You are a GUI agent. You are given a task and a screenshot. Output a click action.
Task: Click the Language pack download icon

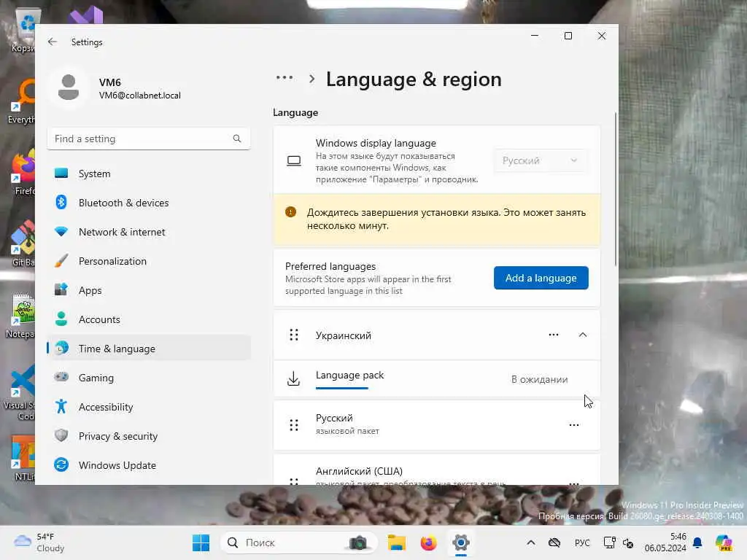[293, 379]
